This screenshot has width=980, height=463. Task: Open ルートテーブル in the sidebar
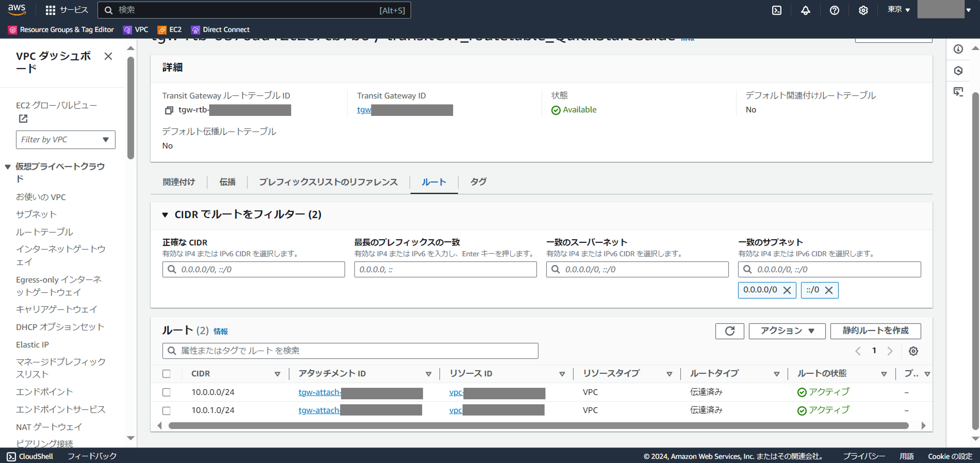45,232
